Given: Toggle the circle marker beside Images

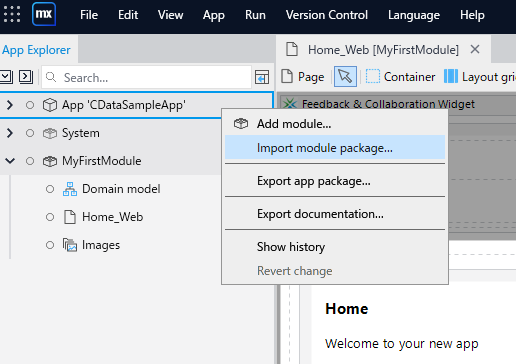Looking at the screenshot, I should 50,245.
